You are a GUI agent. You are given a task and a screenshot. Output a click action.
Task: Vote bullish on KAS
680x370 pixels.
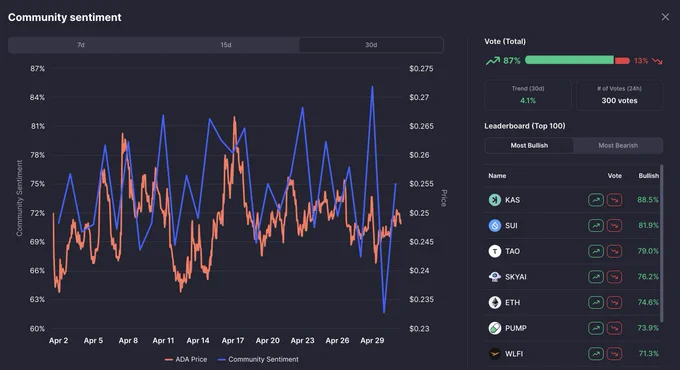click(596, 200)
